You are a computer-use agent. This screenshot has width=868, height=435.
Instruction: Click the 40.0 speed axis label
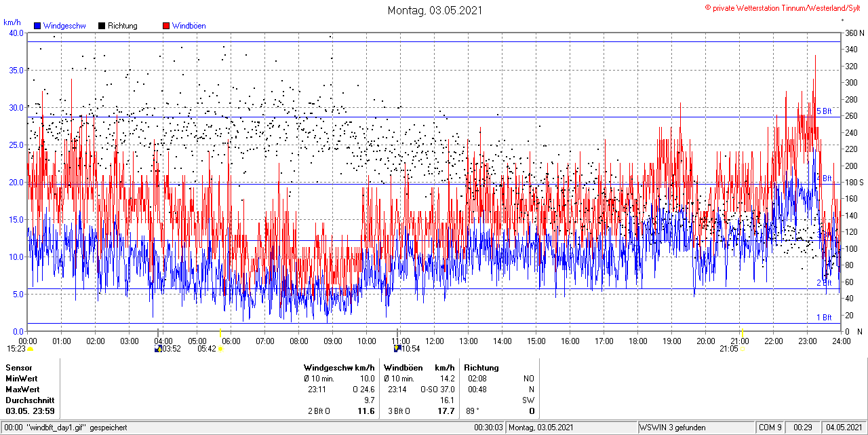pos(15,33)
